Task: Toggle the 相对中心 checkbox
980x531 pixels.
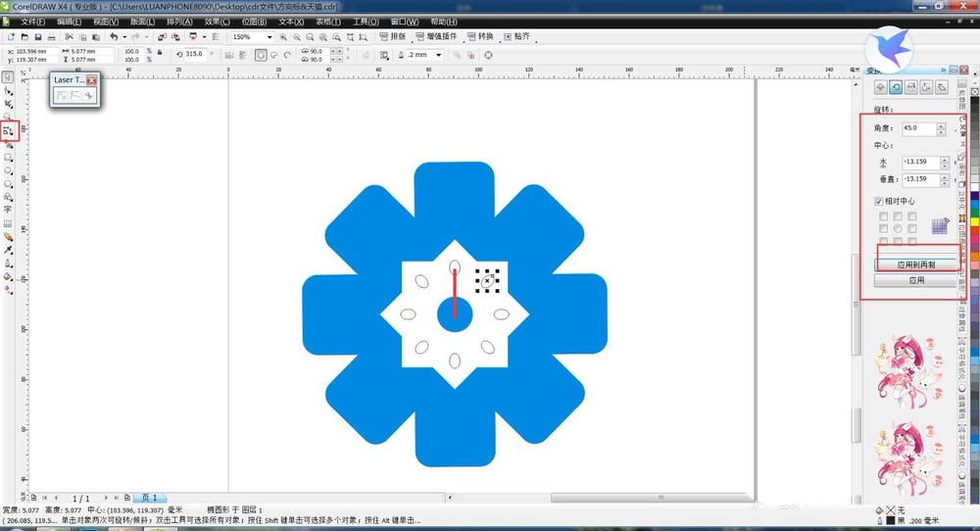Action: tap(878, 201)
